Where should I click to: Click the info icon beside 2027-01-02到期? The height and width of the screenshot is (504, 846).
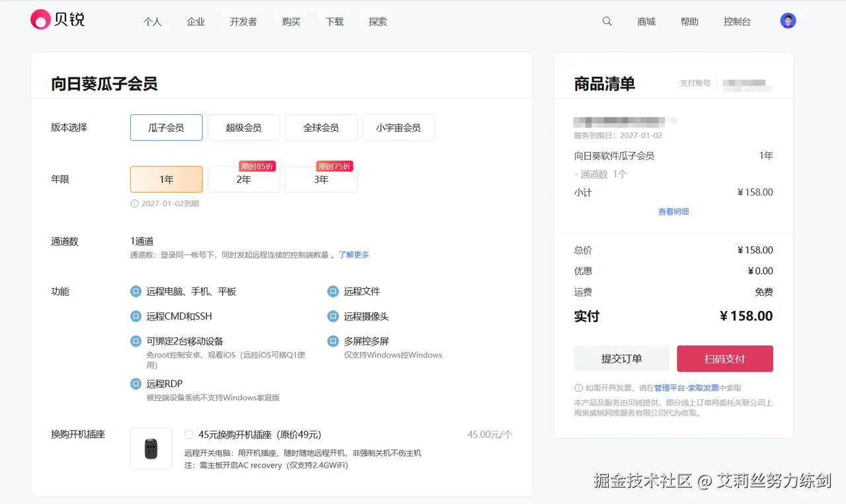click(x=135, y=203)
